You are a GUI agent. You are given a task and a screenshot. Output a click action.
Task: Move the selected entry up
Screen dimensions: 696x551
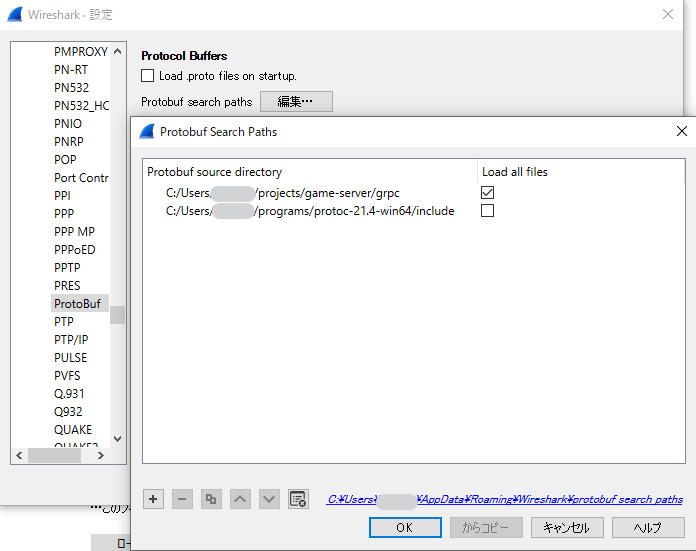pyautogui.click(x=240, y=499)
